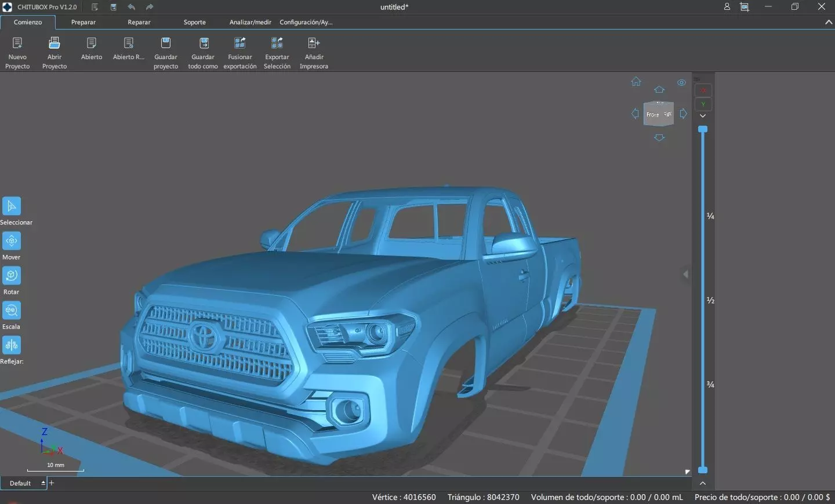Image resolution: width=835 pixels, height=504 pixels.
Task: Open the user account icon
Action: [727, 7]
